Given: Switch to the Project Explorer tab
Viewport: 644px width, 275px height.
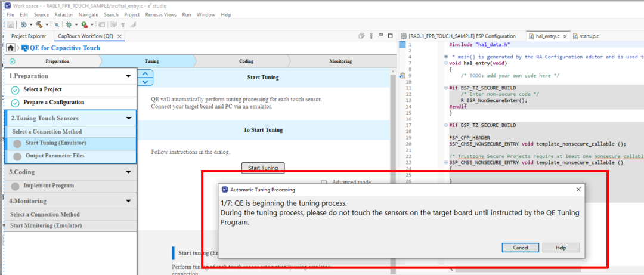Looking at the screenshot, I should tap(29, 36).
